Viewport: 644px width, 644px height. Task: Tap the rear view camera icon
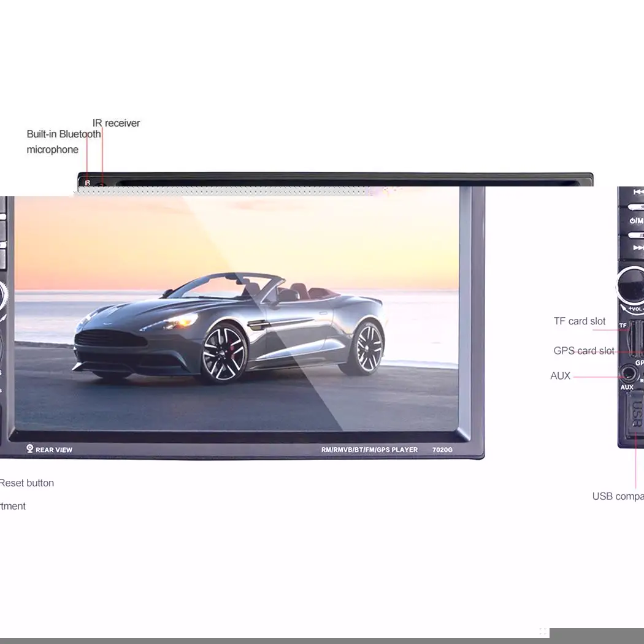pyautogui.click(x=29, y=448)
